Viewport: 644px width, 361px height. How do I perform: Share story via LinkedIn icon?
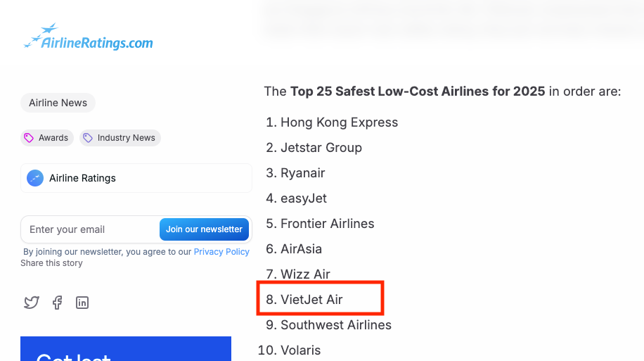coord(82,303)
